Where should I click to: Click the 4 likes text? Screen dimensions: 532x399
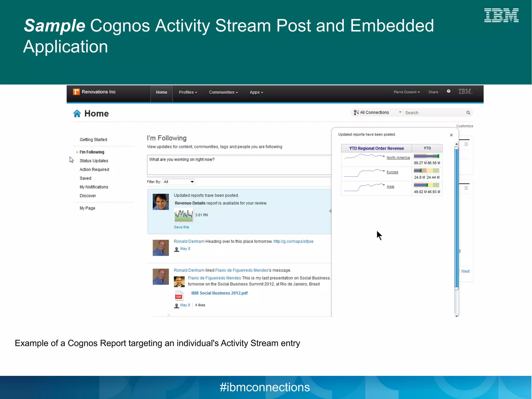pos(200,305)
